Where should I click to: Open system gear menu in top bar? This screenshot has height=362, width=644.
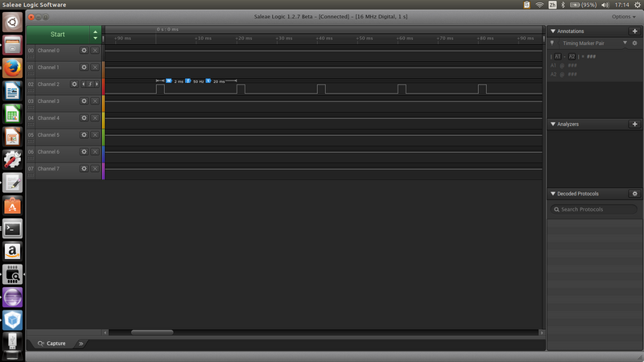pos(638,5)
